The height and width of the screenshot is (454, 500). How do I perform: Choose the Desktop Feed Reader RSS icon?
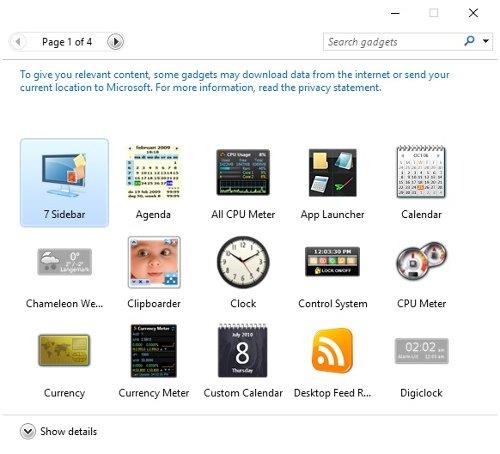[332, 350]
